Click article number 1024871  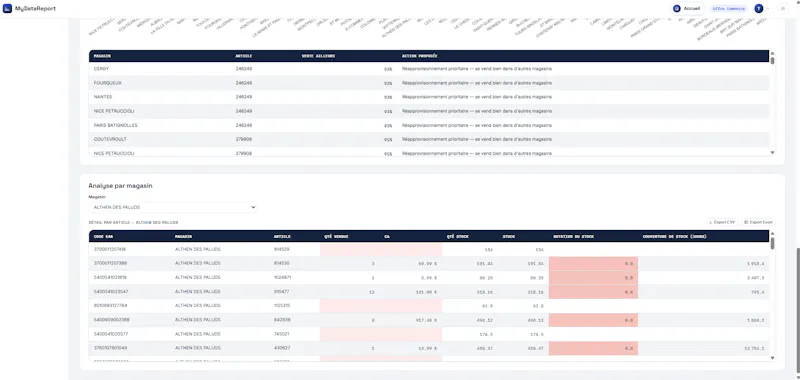283,277
